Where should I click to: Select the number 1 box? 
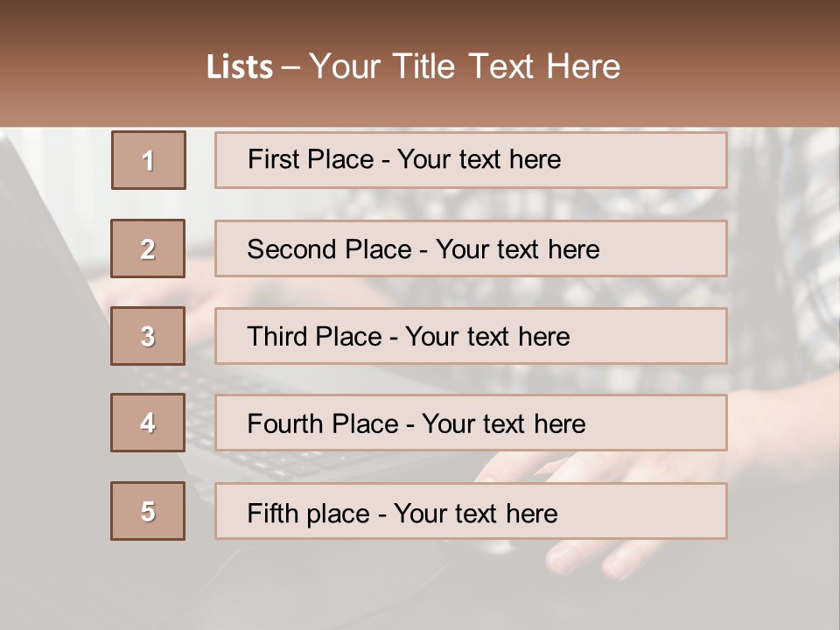(x=148, y=160)
